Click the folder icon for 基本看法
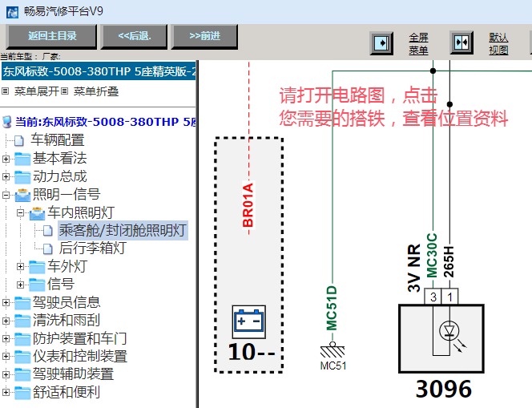Screen dimensions: 532x408 click(22, 159)
